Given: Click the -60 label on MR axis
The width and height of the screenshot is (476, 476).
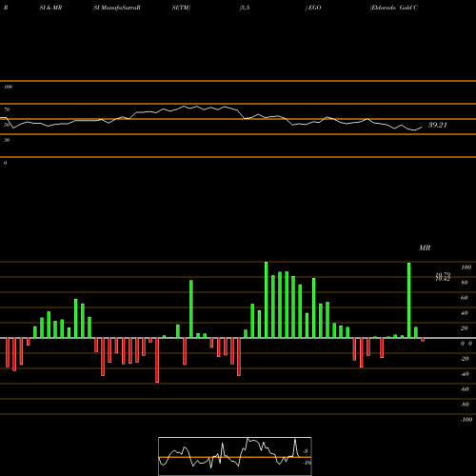Looking at the screenshot, I should pyautogui.click(x=465, y=389).
